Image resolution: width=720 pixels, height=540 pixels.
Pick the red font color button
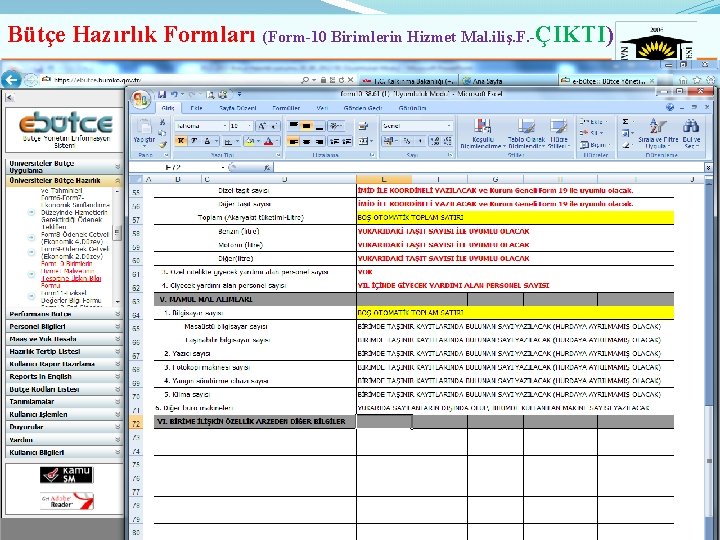point(268,141)
